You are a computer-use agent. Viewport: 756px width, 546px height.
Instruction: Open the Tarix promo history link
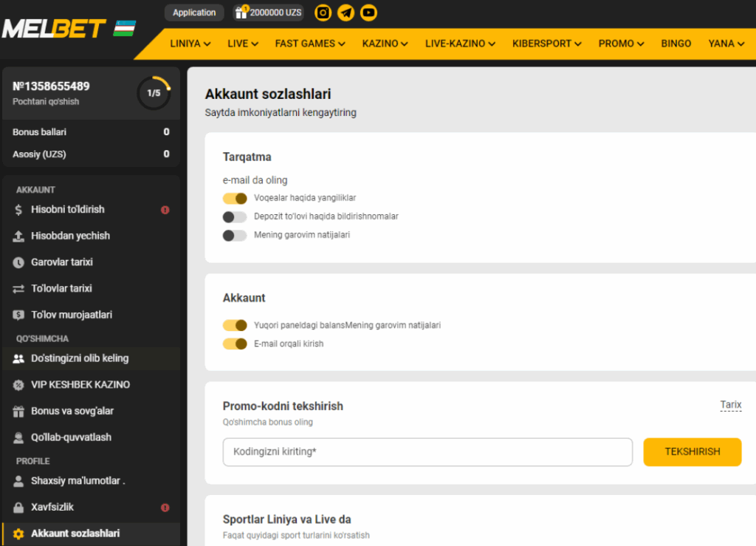tap(730, 405)
